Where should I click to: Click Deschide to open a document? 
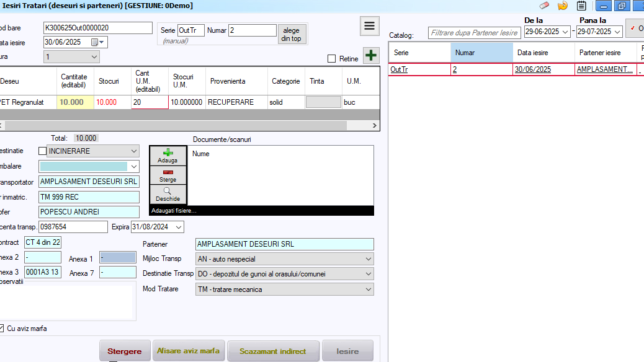(x=168, y=195)
